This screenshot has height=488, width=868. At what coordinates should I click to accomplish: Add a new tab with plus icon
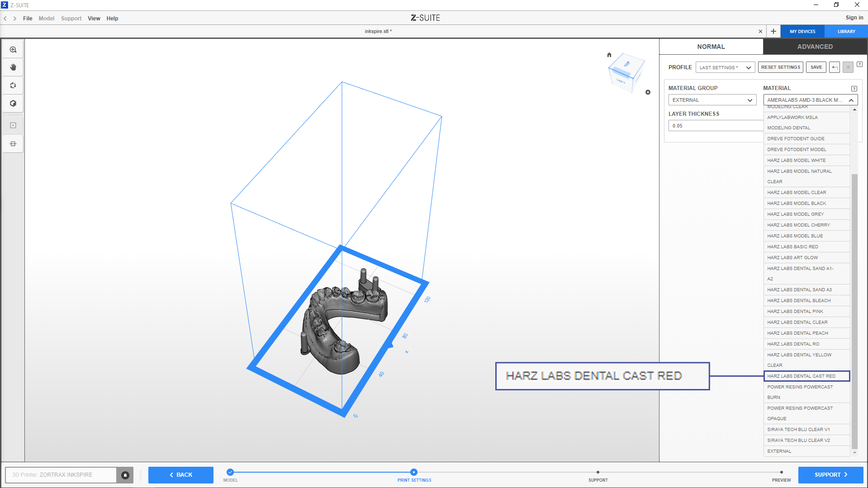pyautogui.click(x=773, y=31)
